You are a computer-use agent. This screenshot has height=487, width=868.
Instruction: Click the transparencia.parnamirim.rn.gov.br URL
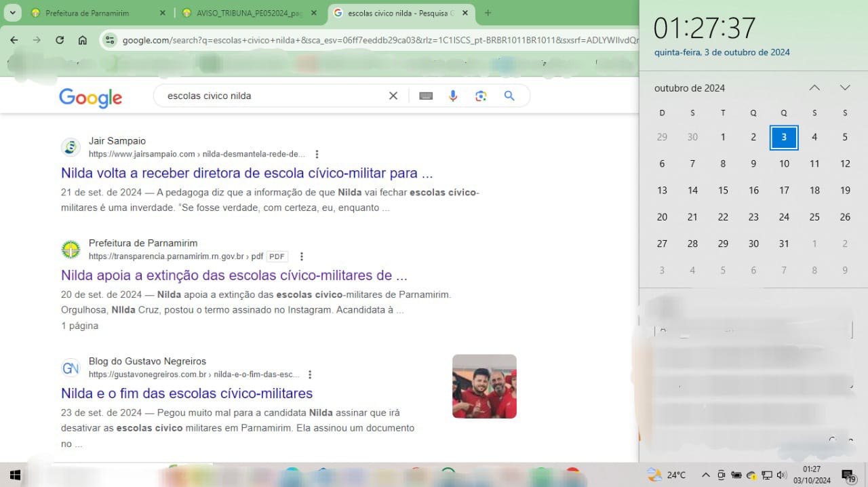pos(176,256)
